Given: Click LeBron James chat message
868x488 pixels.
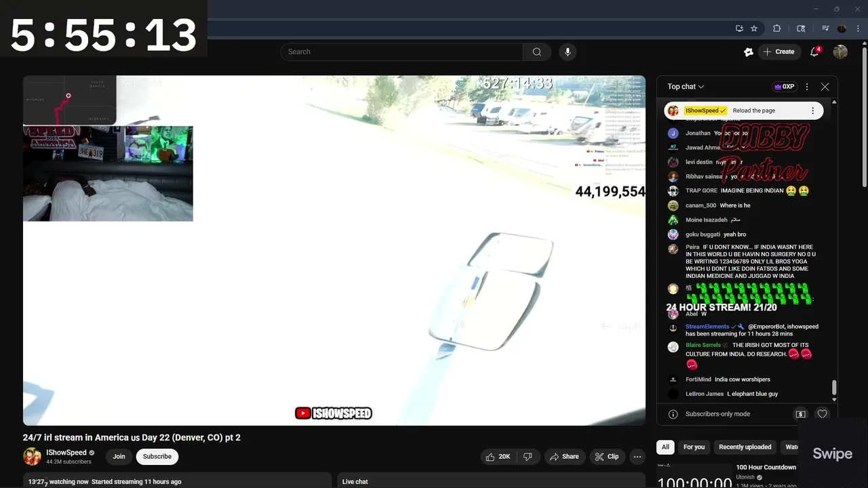Looking at the screenshot, I should point(723,394).
